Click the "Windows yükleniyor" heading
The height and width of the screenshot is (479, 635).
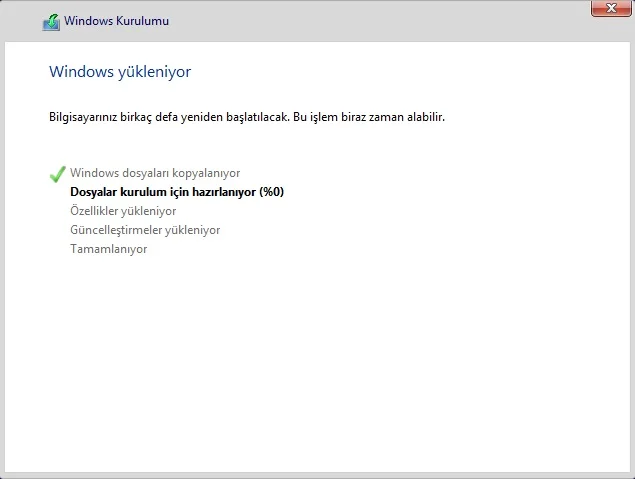click(x=120, y=72)
